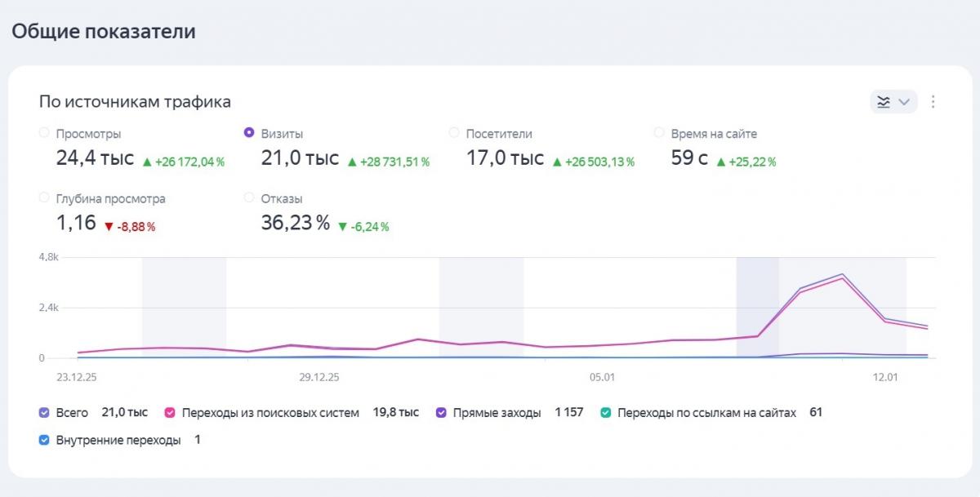Image resolution: width=980 pixels, height=497 pixels.
Task: Open the three-dot widget options menu
Action: click(933, 102)
